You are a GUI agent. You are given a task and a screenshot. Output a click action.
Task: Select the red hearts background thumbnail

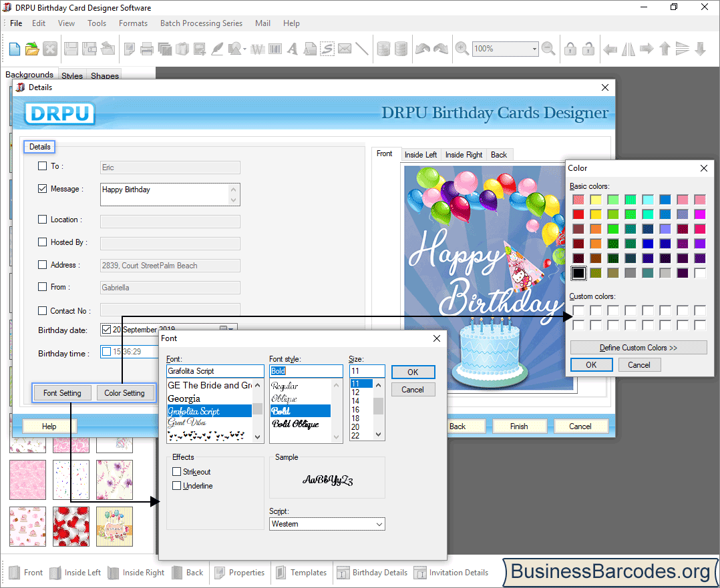click(71, 527)
